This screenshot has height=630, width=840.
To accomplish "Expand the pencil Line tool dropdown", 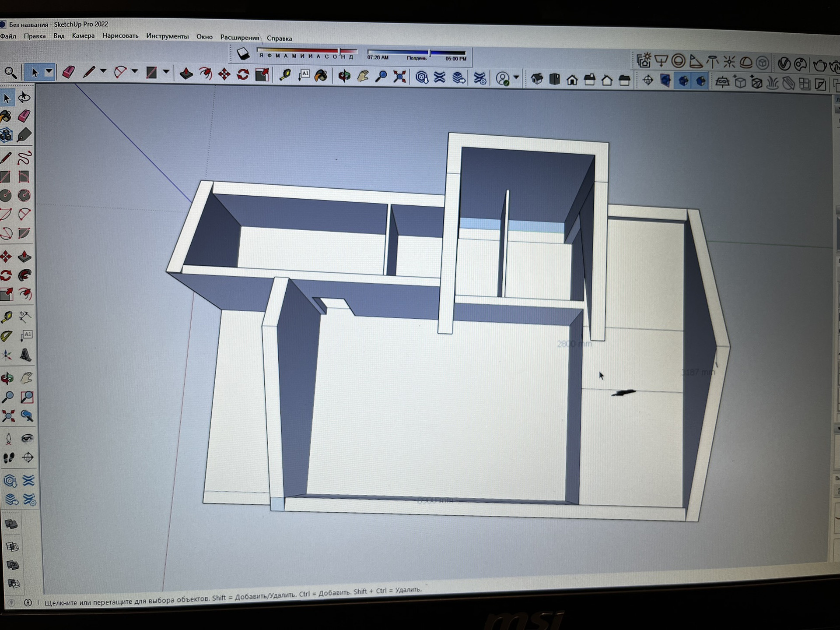I will click(103, 71).
